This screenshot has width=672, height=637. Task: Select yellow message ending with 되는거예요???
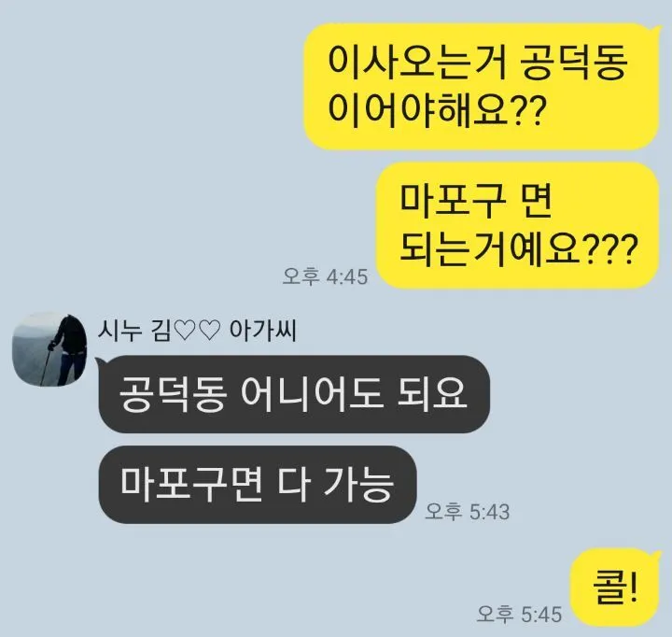[517, 225]
